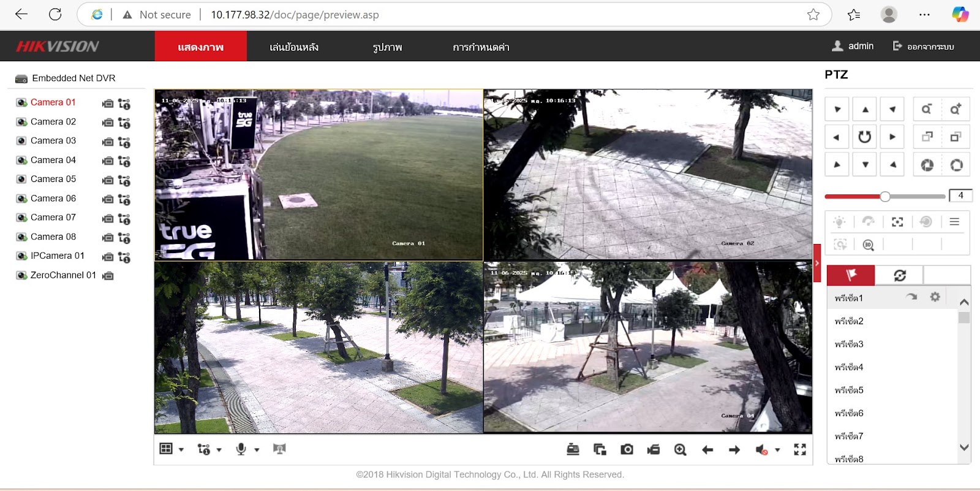
Task: Turn on the PTZ light icon
Action: (x=839, y=222)
